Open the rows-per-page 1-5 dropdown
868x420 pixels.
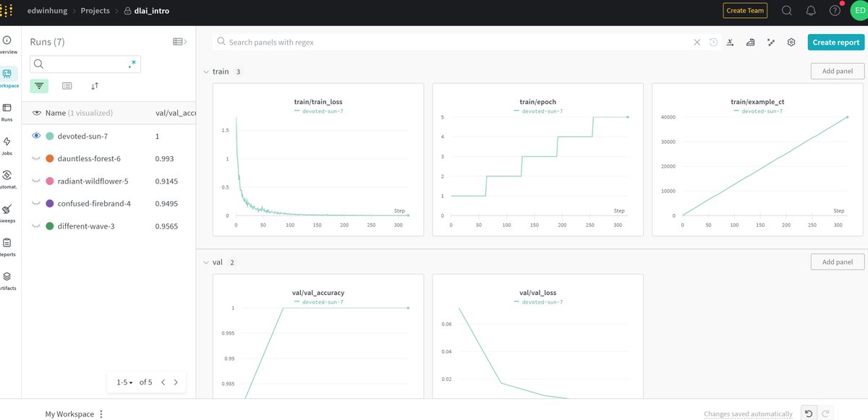(x=125, y=382)
